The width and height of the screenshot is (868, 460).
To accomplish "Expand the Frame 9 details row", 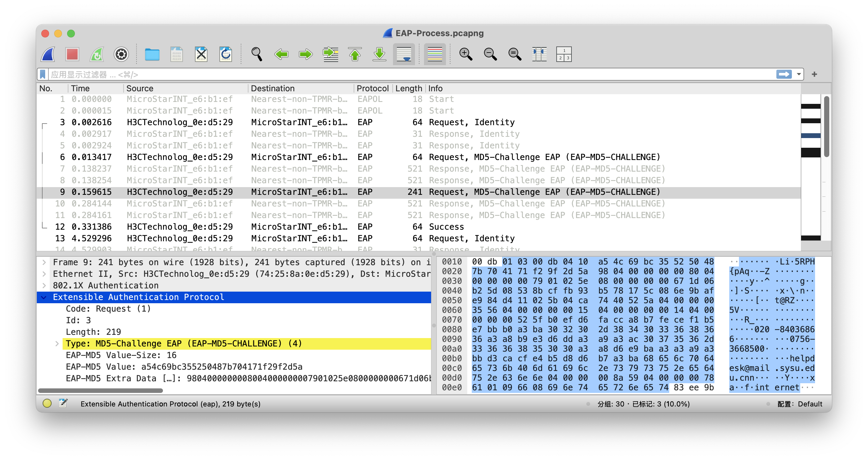I will [x=44, y=262].
